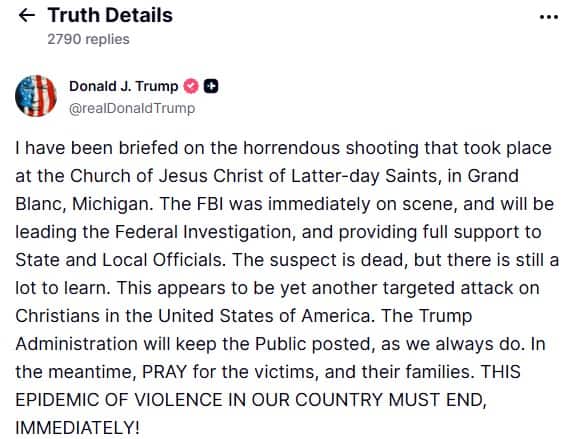579x439 pixels.
Task: Click the "Blanc, Michigan" text in the post
Action: pos(82,204)
